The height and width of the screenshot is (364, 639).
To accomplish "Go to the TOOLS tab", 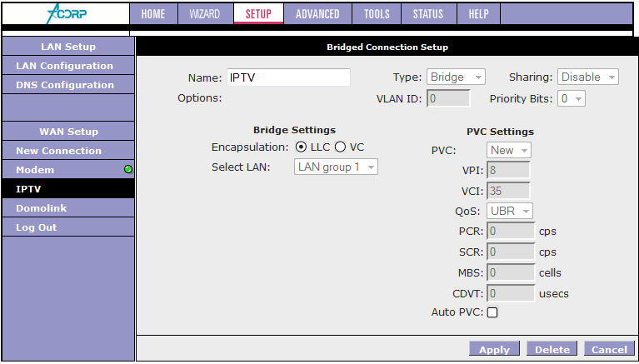I will 377,14.
